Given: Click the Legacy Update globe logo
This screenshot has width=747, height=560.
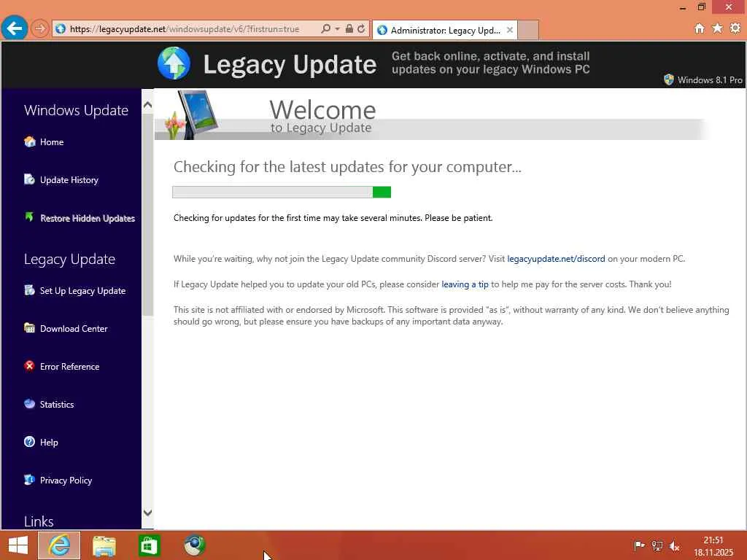Looking at the screenshot, I should tap(174, 63).
